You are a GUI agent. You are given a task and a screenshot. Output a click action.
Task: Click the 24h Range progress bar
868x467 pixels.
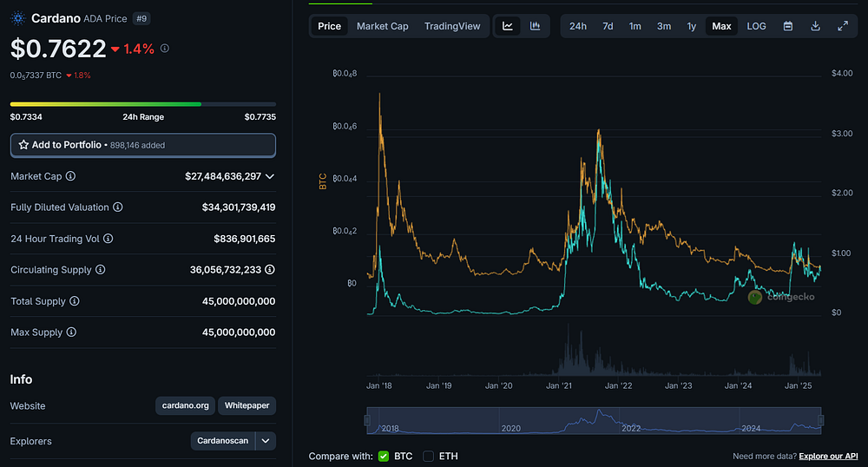pos(143,104)
